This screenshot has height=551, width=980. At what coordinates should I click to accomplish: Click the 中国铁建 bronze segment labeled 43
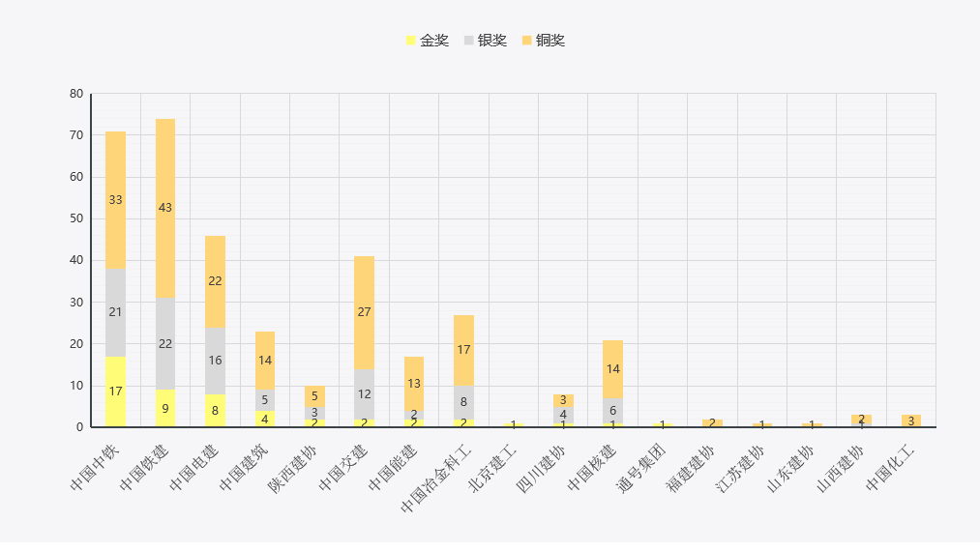pos(165,208)
